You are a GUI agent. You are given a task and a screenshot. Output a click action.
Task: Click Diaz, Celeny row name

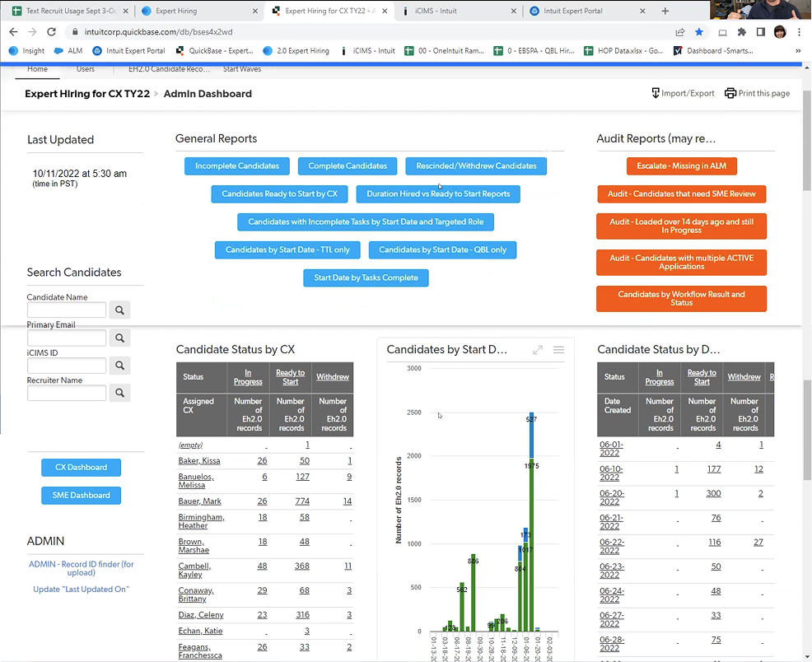coord(201,615)
